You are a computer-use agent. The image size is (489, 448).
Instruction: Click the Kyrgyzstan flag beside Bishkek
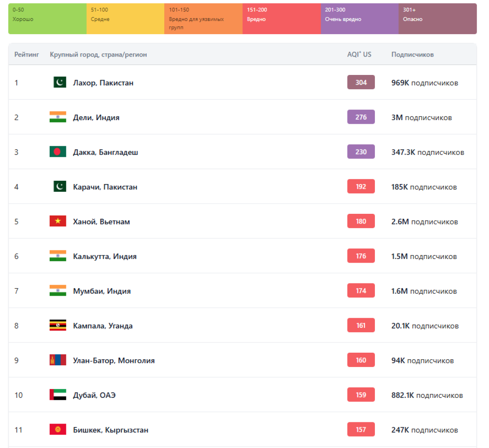pos(58,429)
